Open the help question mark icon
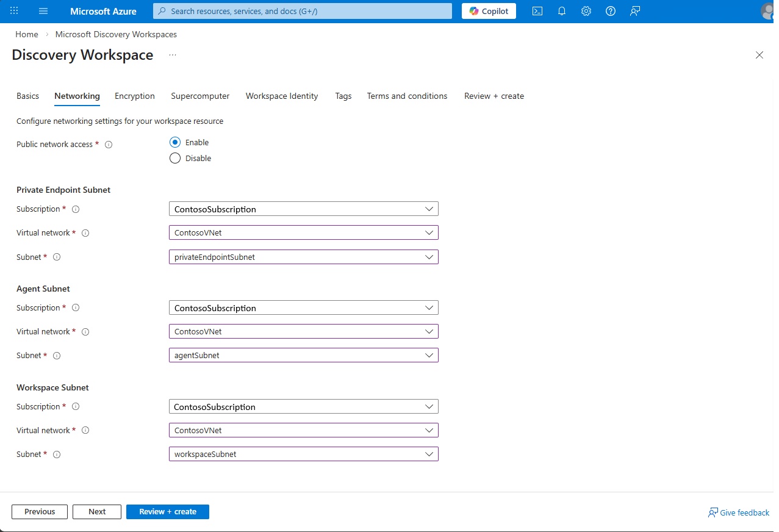The image size is (779, 532). pyautogui.click(x=611, y=11)
